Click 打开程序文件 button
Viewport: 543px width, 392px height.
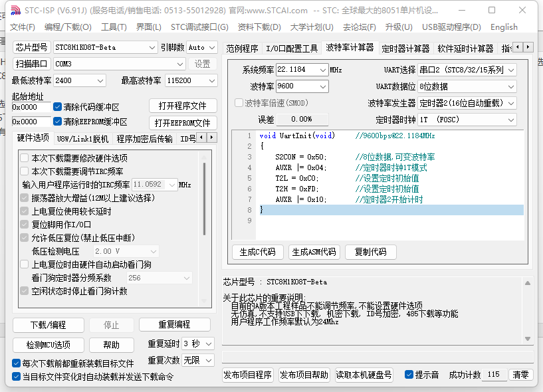pyautogui.click(x=183, y=106)
